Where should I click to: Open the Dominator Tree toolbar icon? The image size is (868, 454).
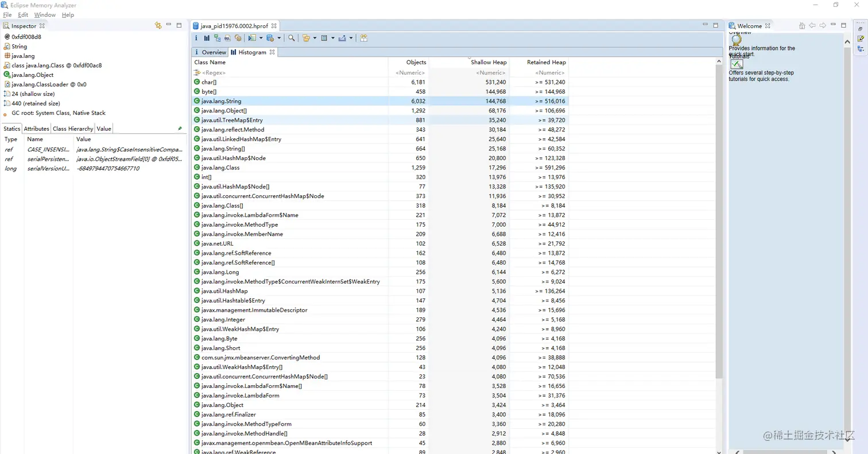click(217, 38)
